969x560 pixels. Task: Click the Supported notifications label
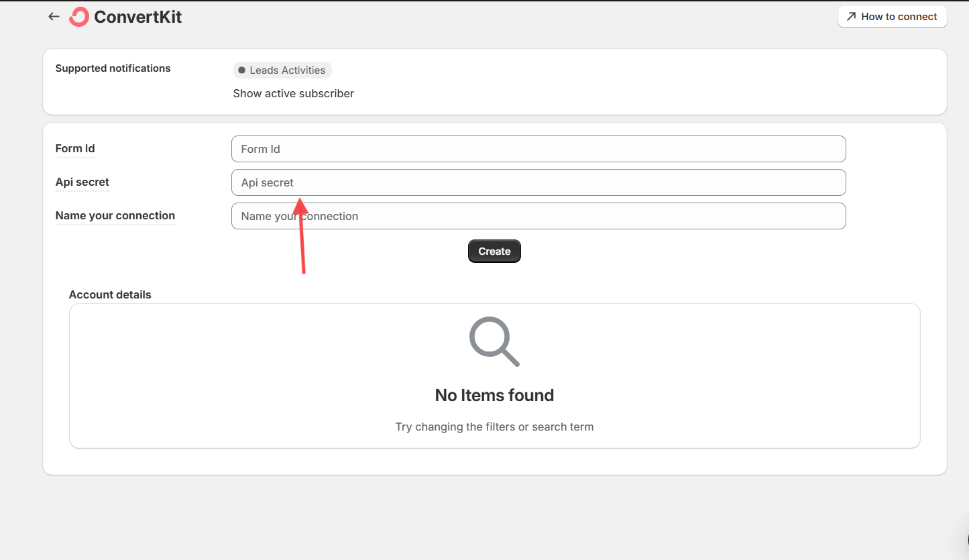[x=113, y=68]
